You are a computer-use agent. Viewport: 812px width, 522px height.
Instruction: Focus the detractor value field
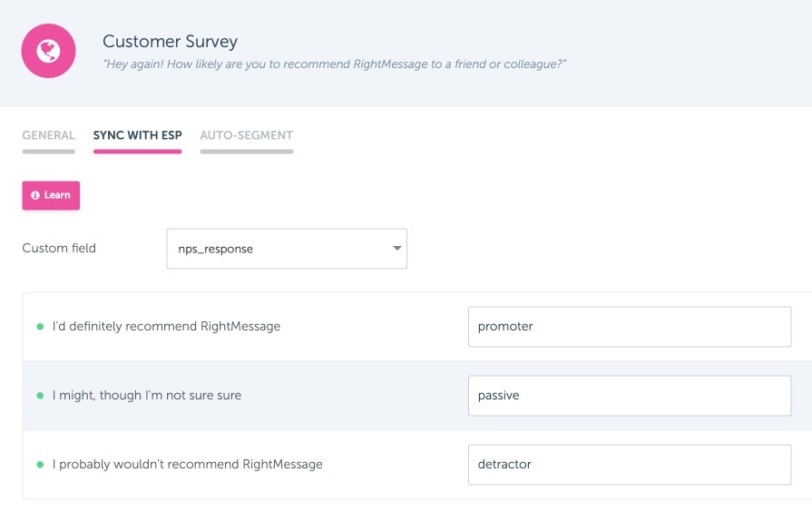pyautogui.click(x=630, y=465)
